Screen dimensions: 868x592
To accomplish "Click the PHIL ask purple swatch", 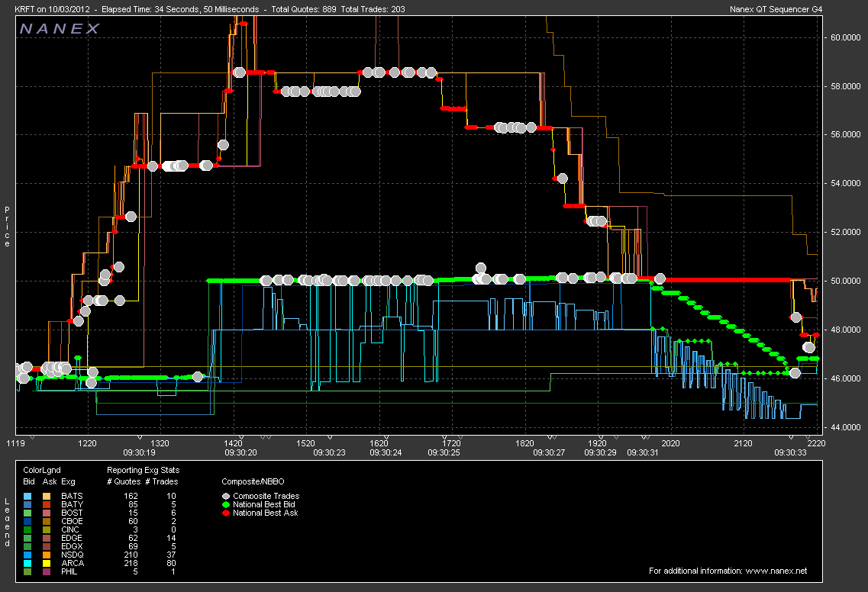I will (47, 571).
